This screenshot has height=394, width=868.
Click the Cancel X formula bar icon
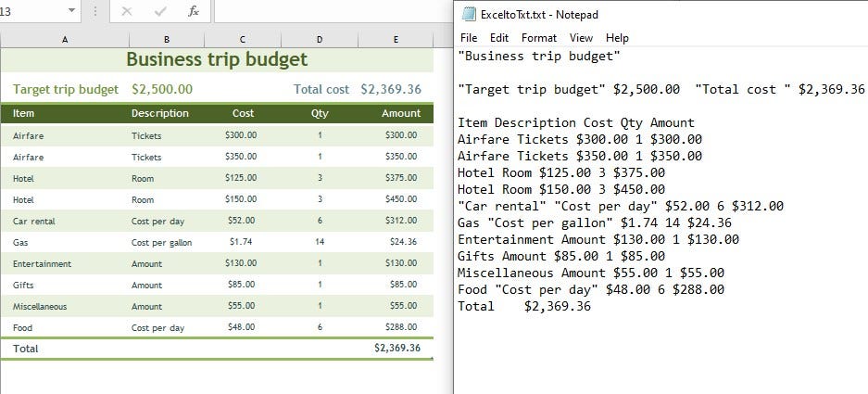click(126, 11)
